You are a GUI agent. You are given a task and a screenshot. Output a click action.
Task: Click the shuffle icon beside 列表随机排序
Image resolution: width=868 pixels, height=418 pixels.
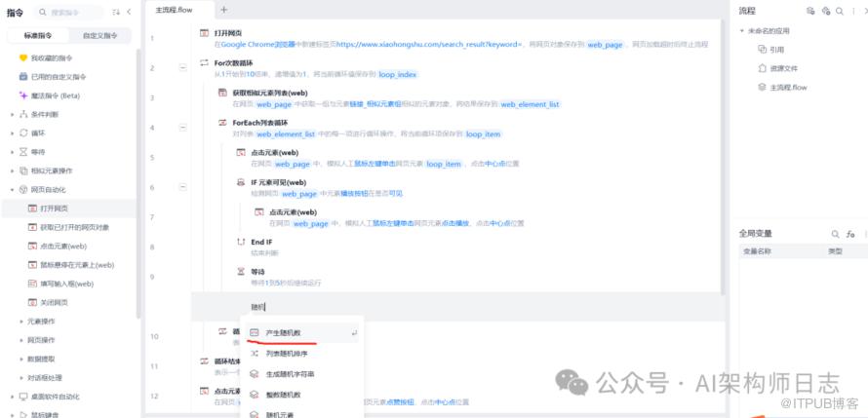255,354
